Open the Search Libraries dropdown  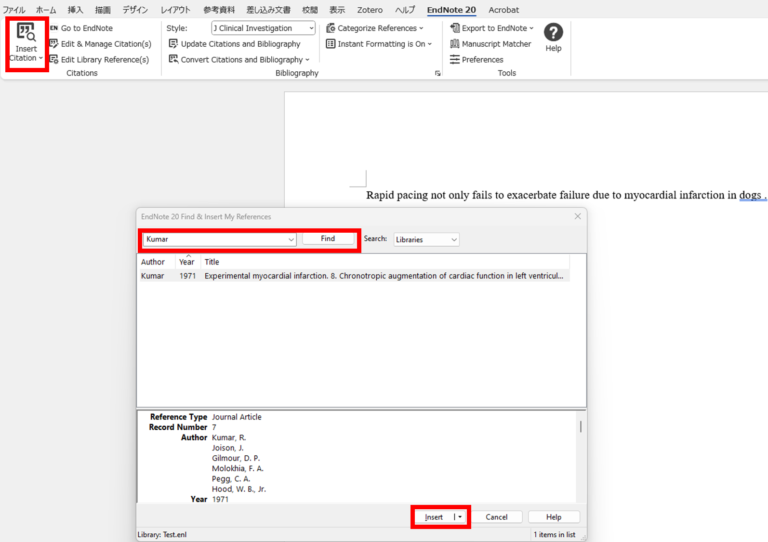coord(426,240)
